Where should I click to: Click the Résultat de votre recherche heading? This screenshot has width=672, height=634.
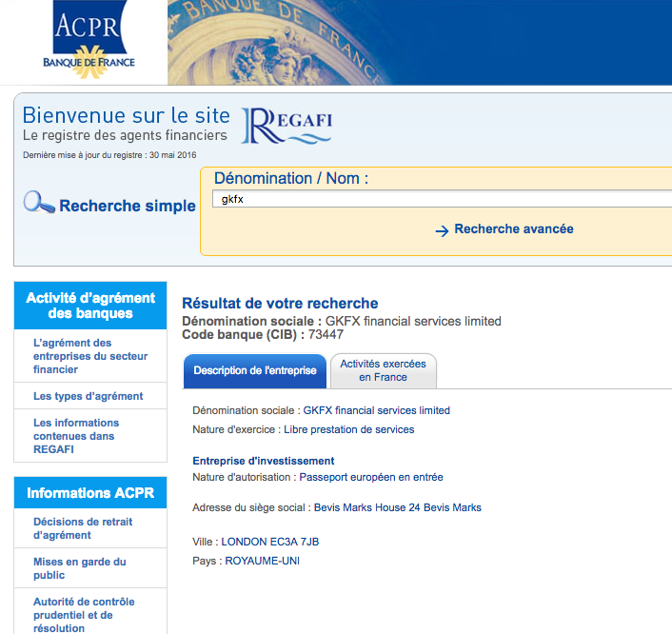(280, 304)
